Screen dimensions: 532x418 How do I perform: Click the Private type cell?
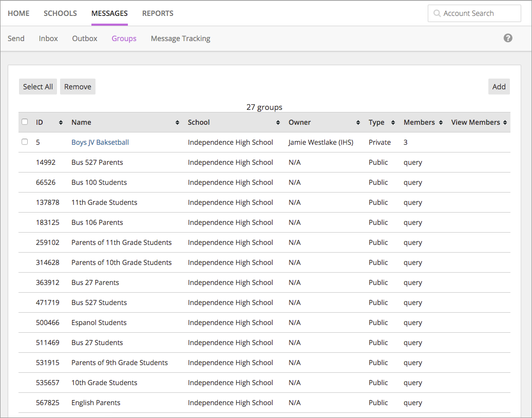point(379,142)
